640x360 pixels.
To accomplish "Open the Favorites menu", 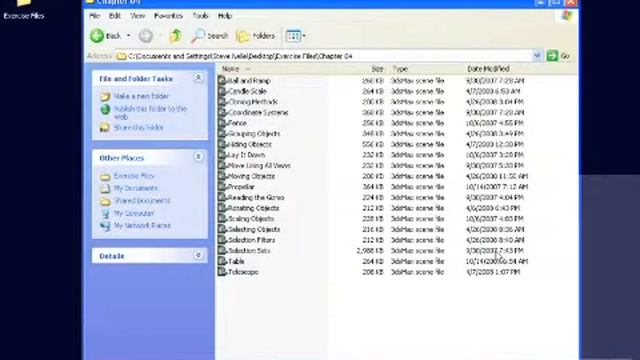I will coord(168,16).
